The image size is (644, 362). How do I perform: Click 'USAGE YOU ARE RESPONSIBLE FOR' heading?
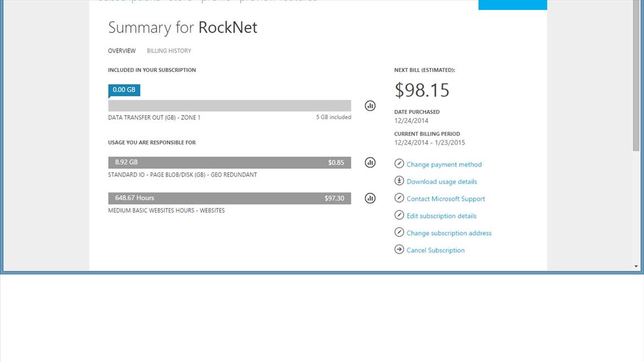pos(152,142)
